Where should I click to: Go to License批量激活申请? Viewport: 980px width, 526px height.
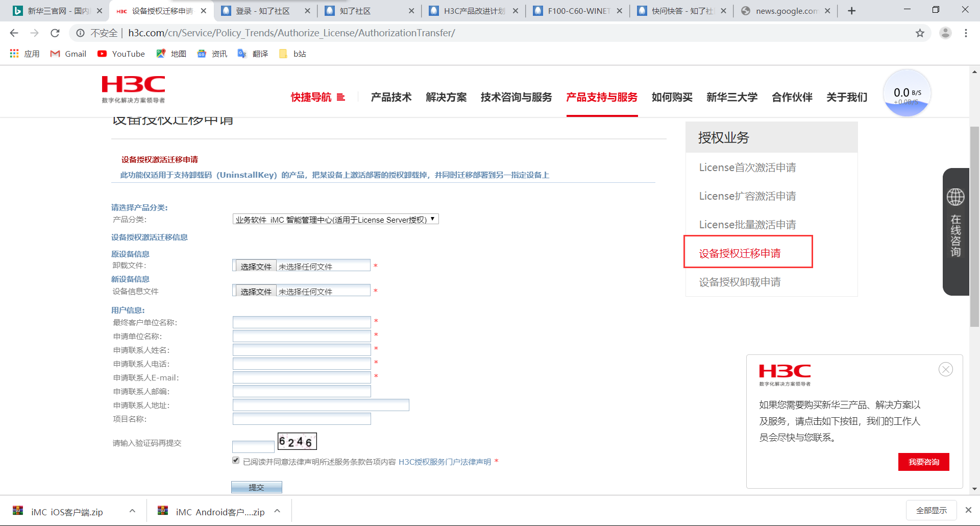[747, 225]
